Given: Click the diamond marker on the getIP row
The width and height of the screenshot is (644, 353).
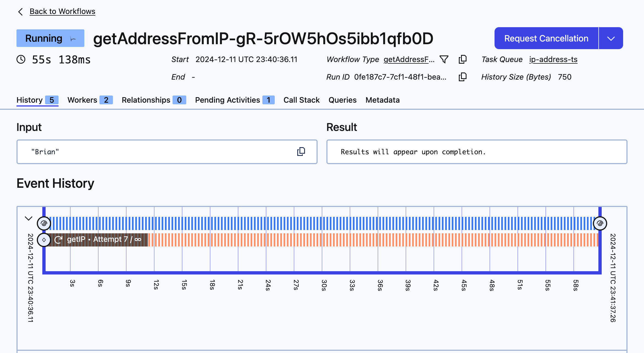Looking at the screenshot, I should 44,239.
